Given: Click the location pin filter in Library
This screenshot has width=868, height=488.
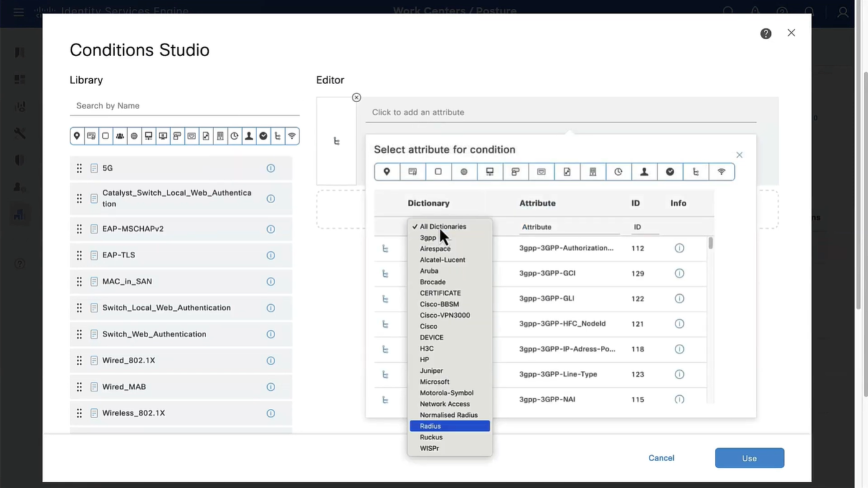Looking at the screenshot, I should click(x=77, y=136).
